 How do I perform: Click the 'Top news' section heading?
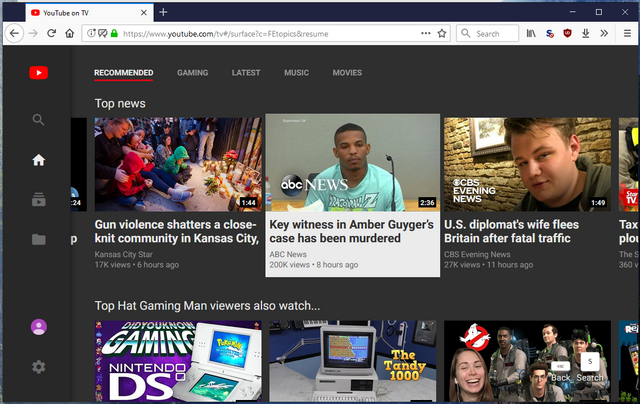click(x=120, y=104)
